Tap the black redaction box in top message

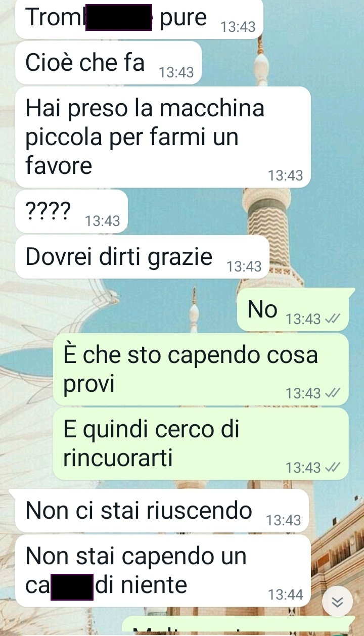(x=119, y=17)
